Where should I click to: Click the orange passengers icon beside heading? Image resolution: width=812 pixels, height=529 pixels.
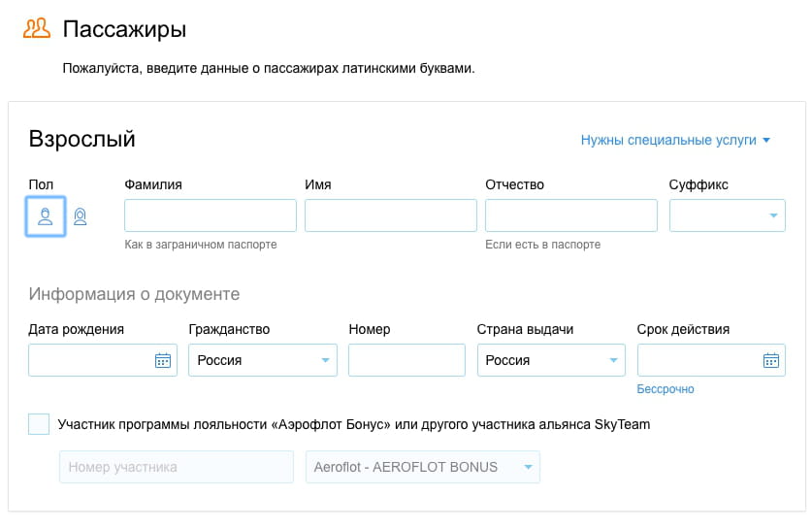click(x=36, y=29)
